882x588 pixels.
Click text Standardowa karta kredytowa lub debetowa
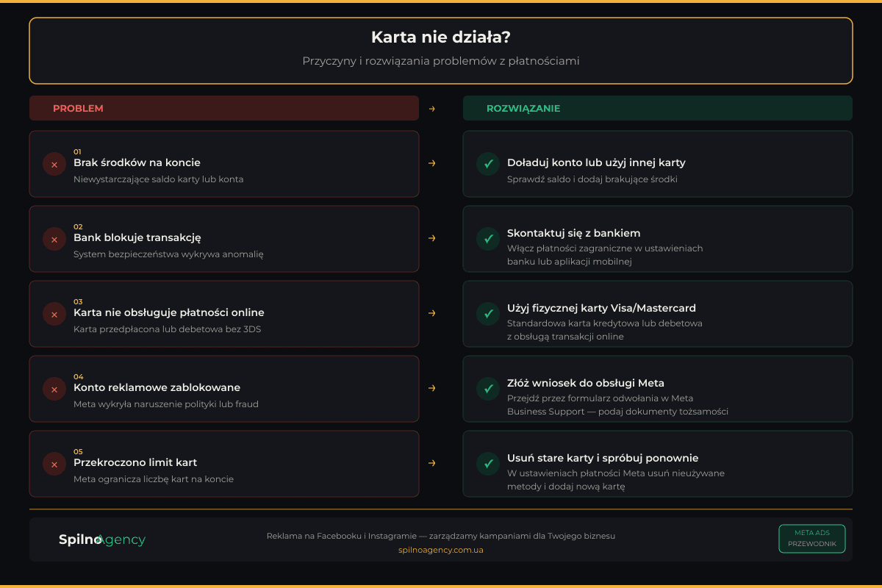pos(605,323)
